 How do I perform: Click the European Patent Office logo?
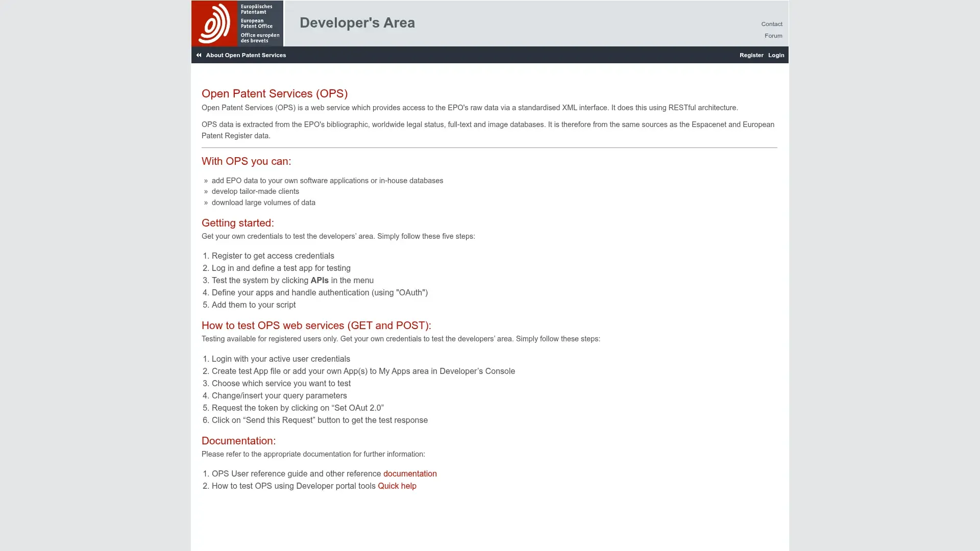(x=237, y=23)
